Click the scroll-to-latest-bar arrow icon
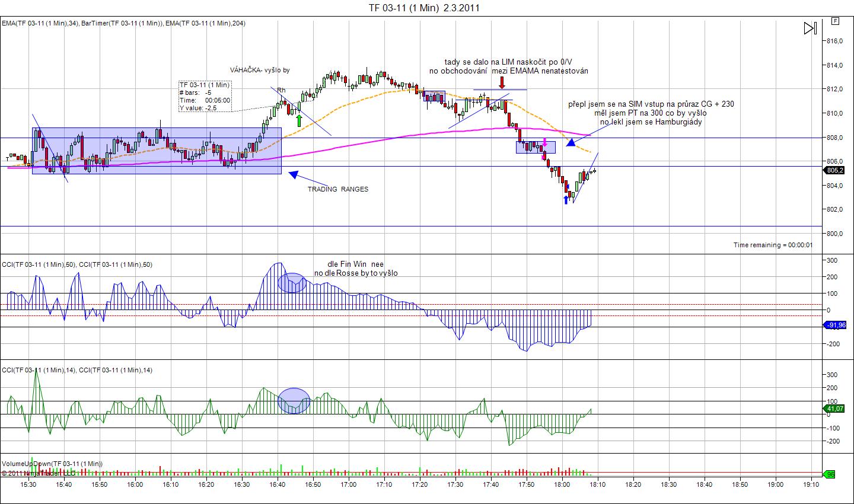 (x=810, y=28)
